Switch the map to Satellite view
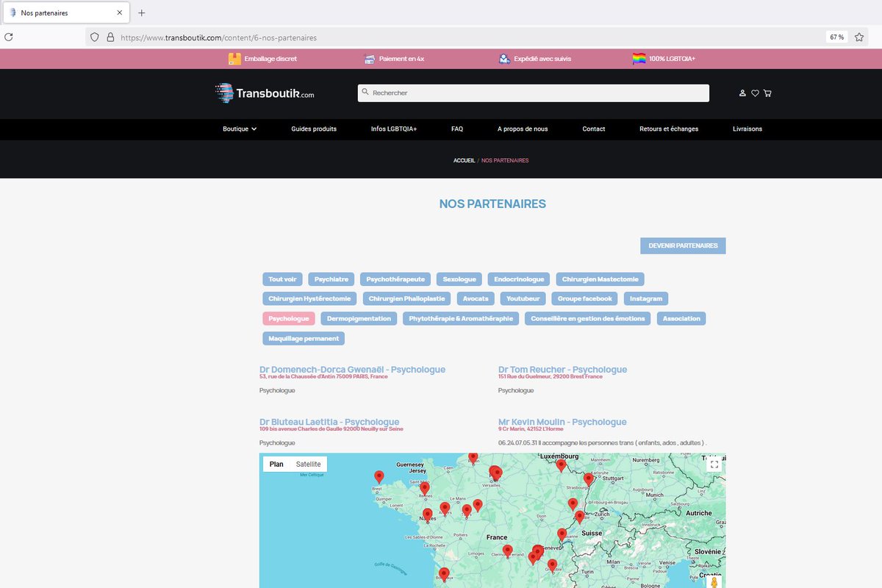882x588 pixels. coord(308,465)
